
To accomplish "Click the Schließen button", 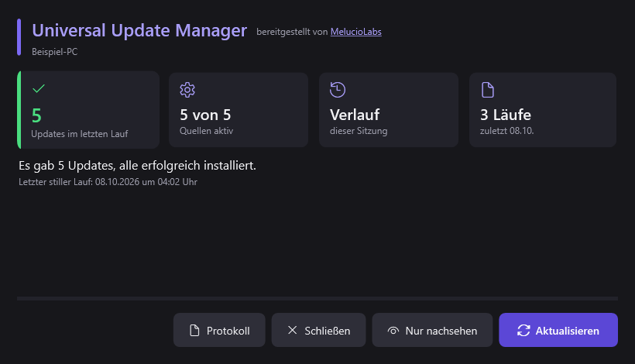I will point(319,330).
